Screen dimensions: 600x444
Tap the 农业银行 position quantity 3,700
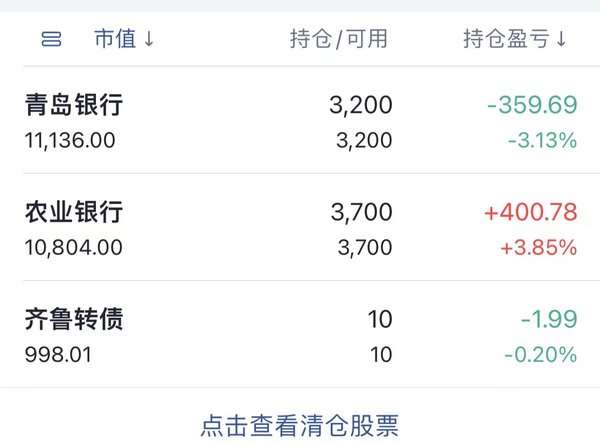(362, 212)
